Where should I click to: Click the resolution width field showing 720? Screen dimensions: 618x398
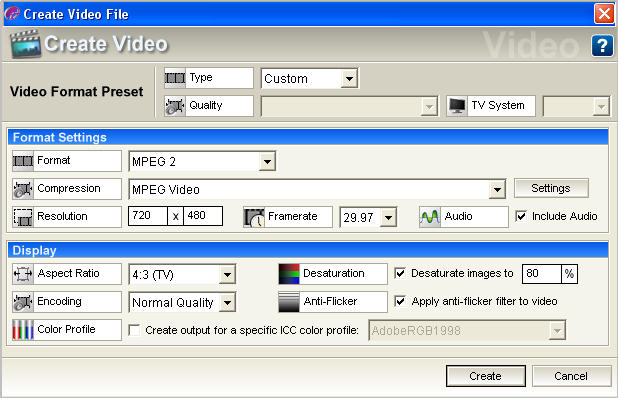click(x=148, y=216)
